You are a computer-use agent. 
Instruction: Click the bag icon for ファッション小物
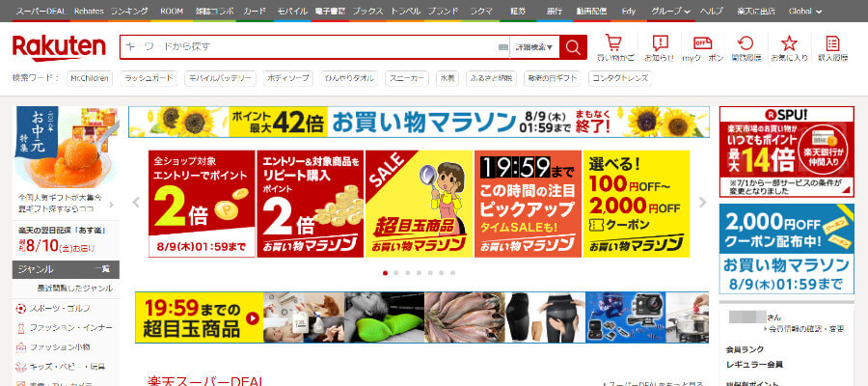(21, 347)
